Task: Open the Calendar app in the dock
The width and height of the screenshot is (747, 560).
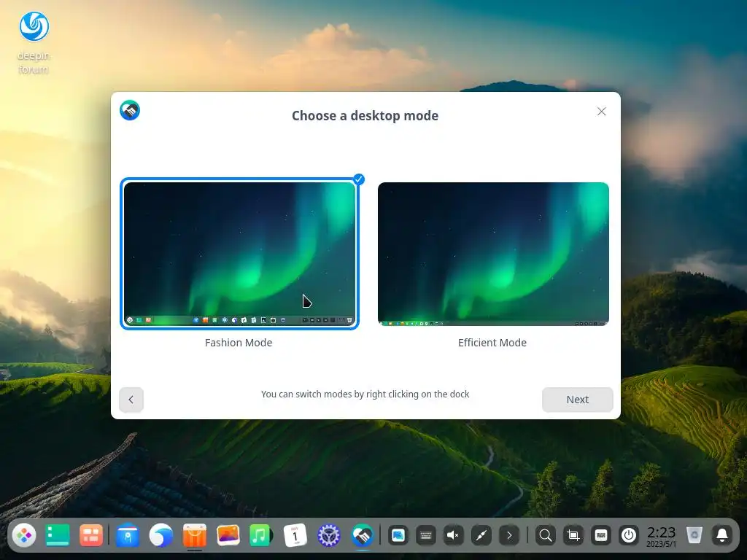Action: pos(295,535)
